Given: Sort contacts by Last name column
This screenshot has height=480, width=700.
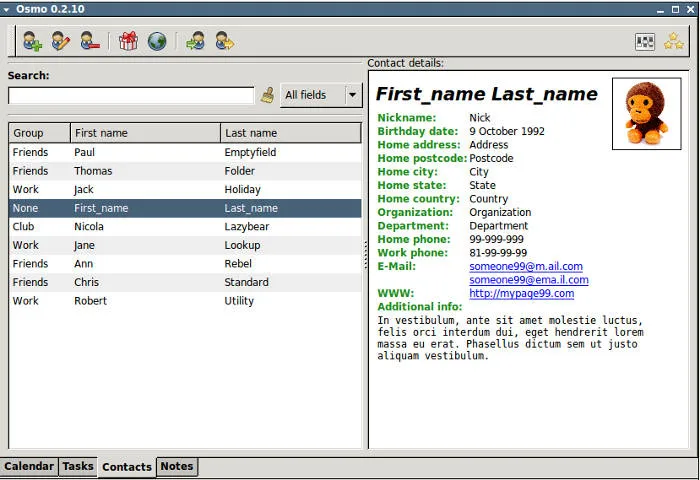Looking at the screenshot, I should click(x=290, y=133).
